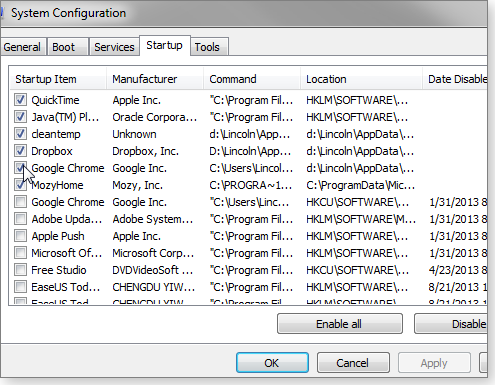
Task: Select Adobe System... manufacturer cell
Action: point(153,219)
